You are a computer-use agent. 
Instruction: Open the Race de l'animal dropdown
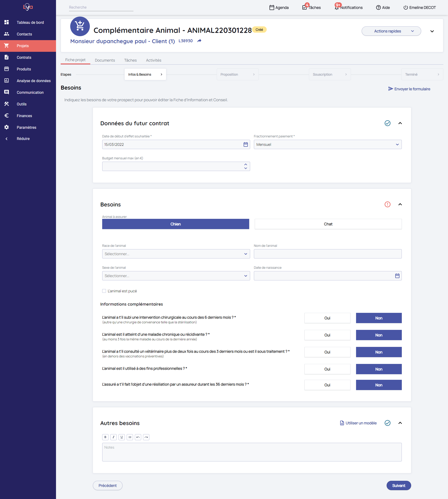[x=176, y=254]
